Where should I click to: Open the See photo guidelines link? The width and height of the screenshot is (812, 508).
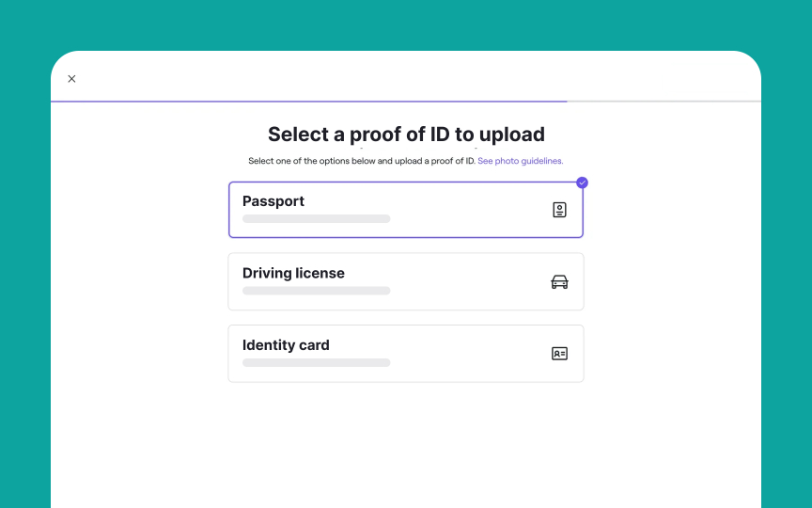point(520,161)
